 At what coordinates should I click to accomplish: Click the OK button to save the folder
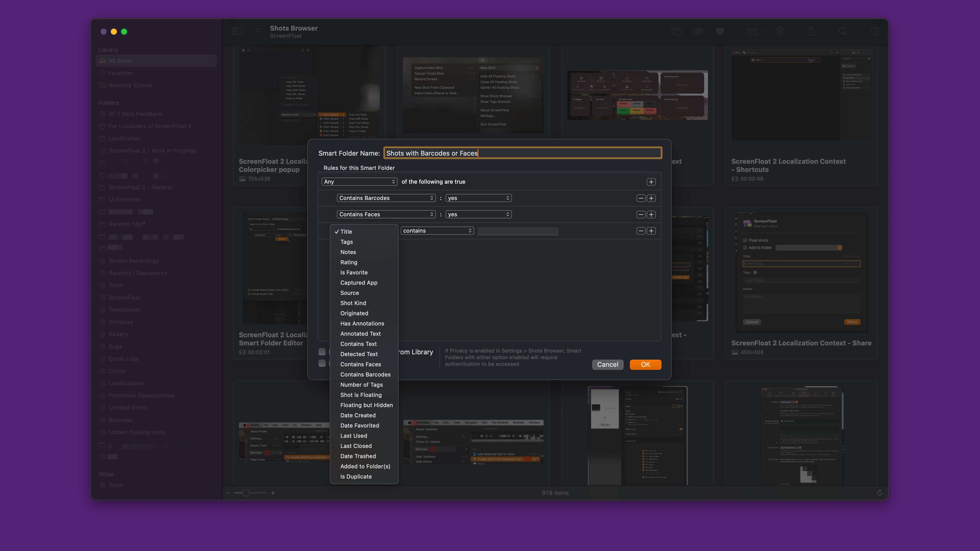coord(645,365)
